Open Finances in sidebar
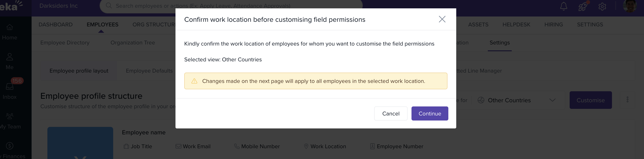Viewport: 644px width, 159px height. click(x=9, y=150)
